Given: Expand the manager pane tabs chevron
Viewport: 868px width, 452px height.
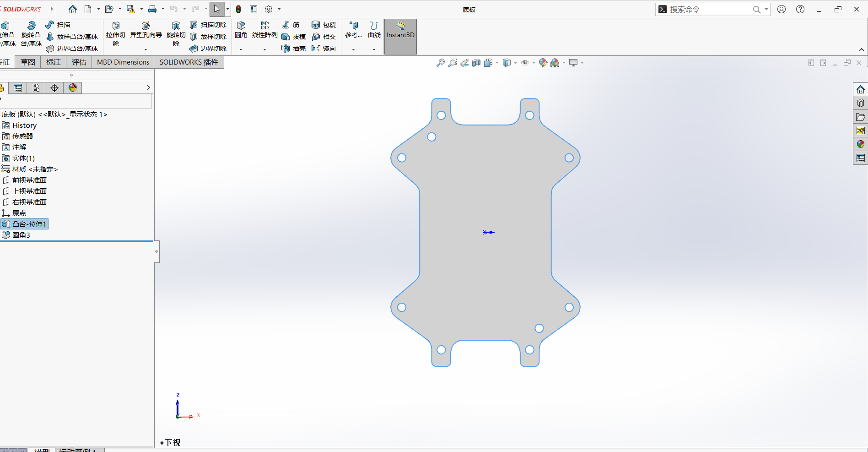Looking at the screenshot, I should pyautogui.click(x=148, y=87).
